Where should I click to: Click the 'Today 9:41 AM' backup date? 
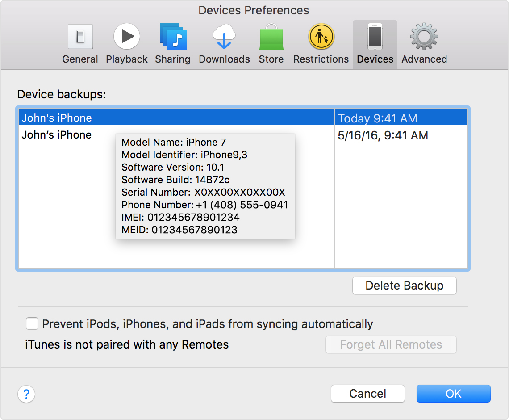point(378,118)
